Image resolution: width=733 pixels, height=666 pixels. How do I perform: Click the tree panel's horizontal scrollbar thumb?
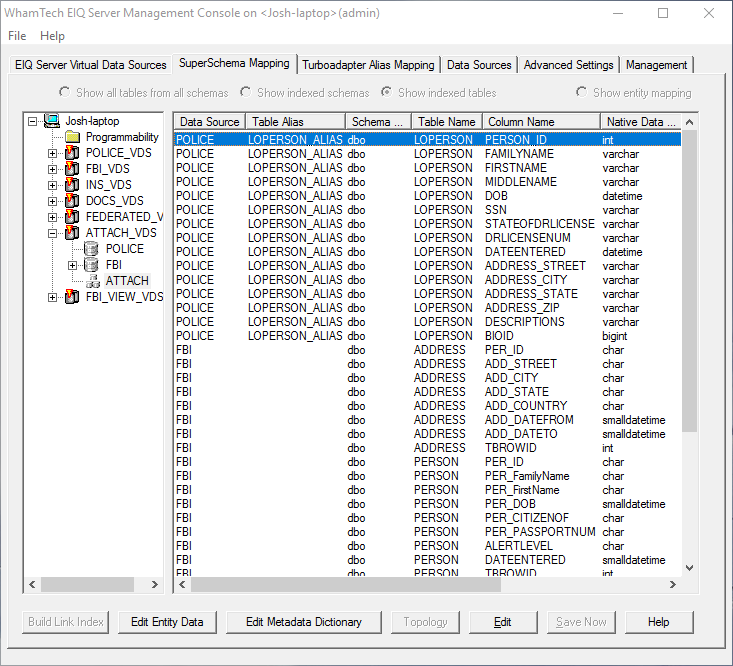pyautogui.click(x=87, y=584)
